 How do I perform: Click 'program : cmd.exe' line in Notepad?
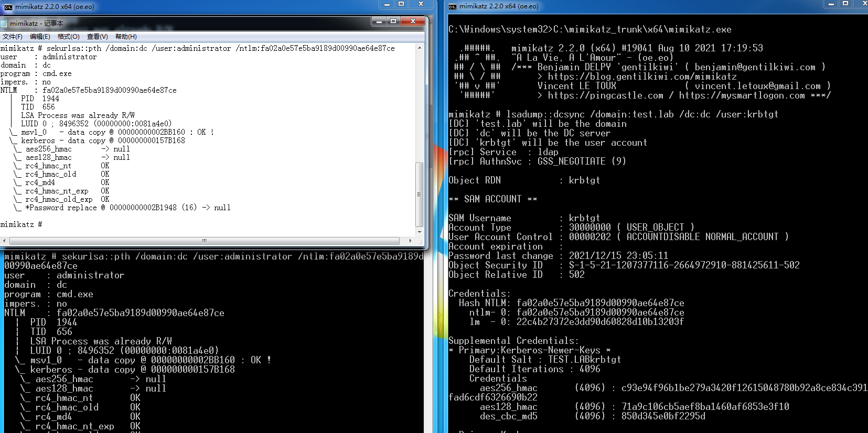point(36,73)
